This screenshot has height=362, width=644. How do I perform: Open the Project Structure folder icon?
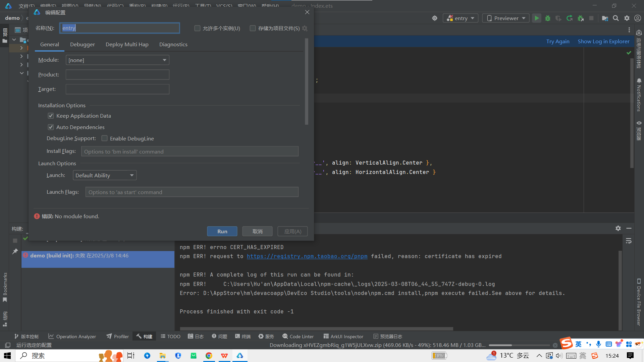[x=605, y=18]
